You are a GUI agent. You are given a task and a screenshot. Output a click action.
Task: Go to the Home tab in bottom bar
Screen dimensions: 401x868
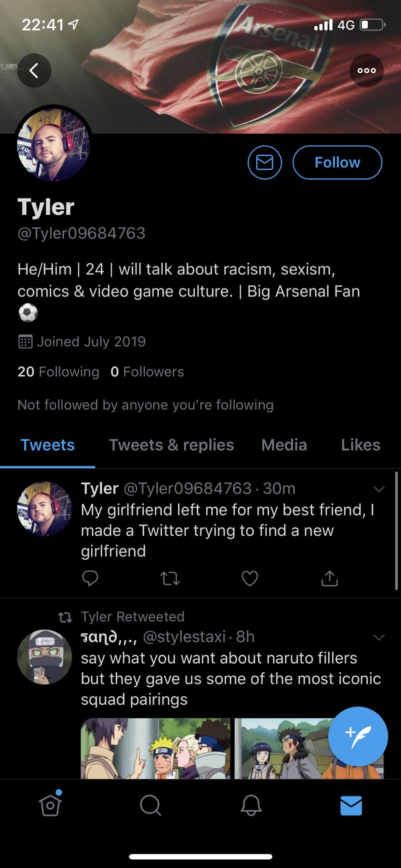tap(50, 805)
